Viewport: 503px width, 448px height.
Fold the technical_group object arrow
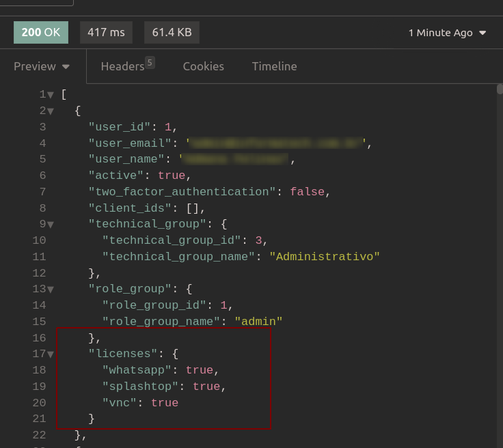click(51, 225)
